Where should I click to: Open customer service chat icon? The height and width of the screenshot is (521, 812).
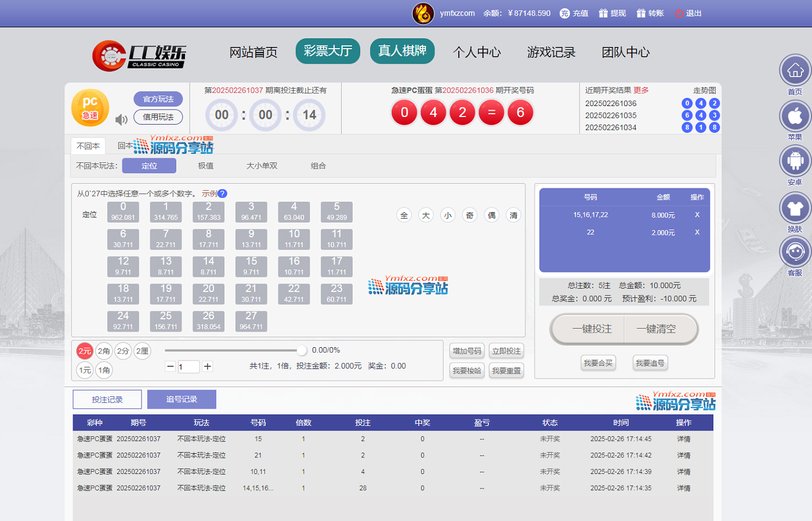795,252
